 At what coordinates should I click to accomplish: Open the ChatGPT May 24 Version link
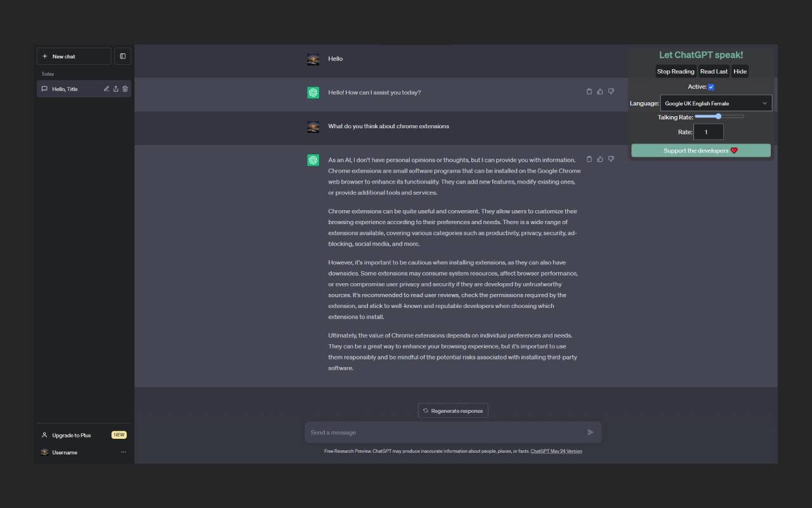tap(556, 451)
